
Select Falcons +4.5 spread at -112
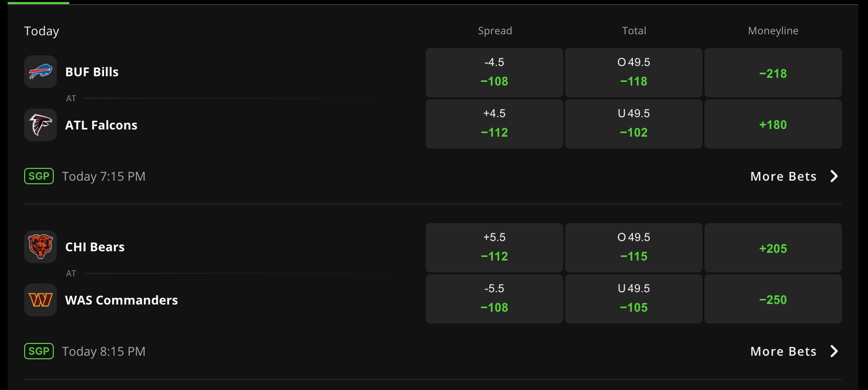494,124
